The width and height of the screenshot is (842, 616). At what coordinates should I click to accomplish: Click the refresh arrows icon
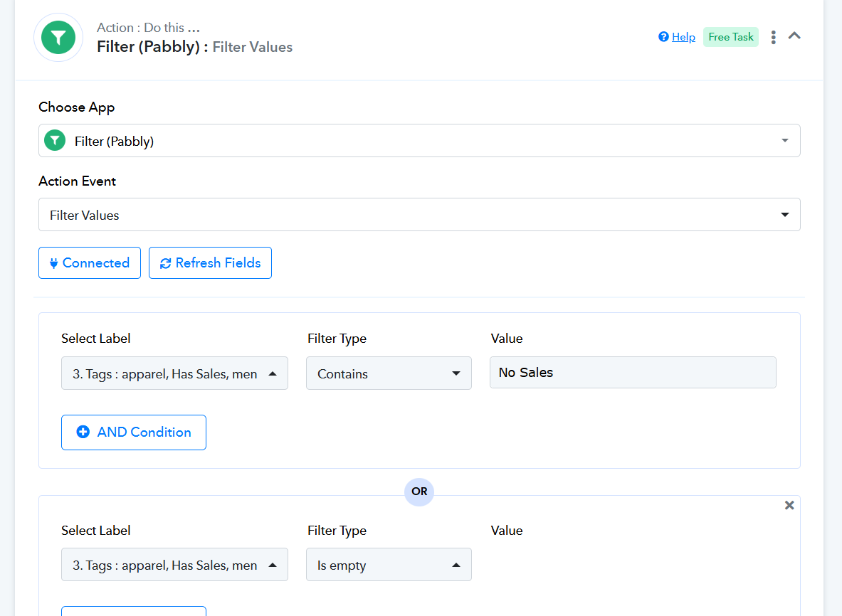165,263
